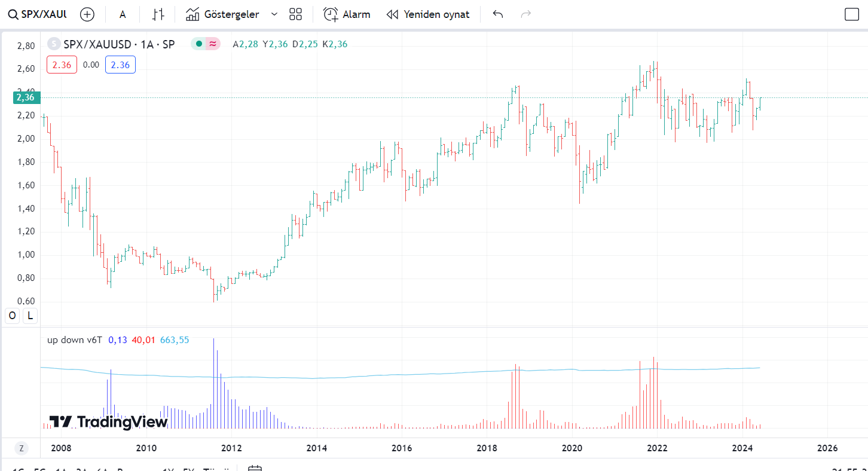Click the redo arrow icon
Image resolution: width=868 pixels, height=471 pixels.
pos(526,14)
